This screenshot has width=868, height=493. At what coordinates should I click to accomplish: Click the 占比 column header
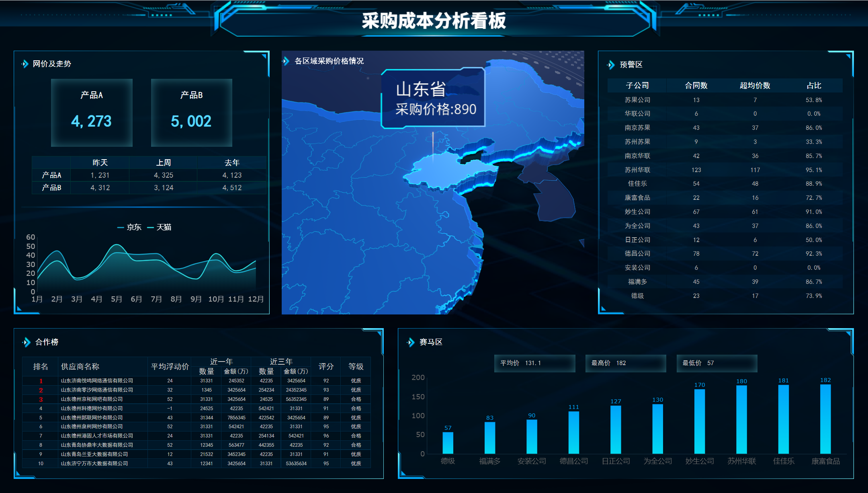[814, 86]
